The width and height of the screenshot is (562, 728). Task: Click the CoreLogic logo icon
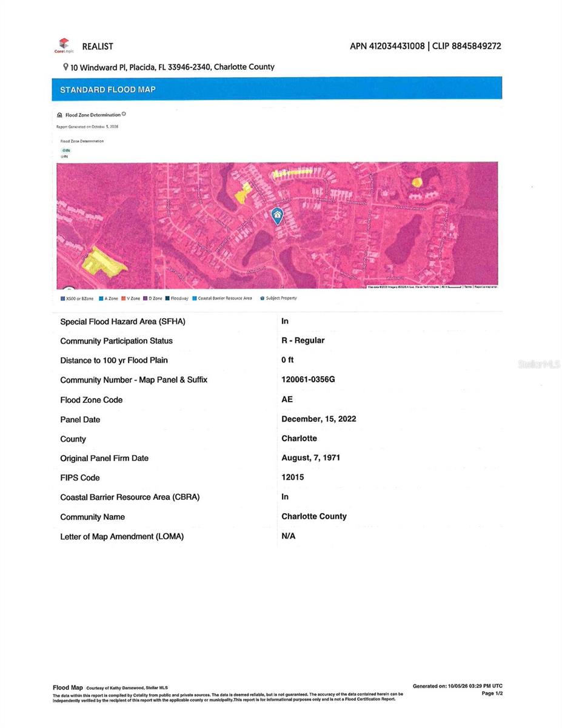(x=64, y=44)
